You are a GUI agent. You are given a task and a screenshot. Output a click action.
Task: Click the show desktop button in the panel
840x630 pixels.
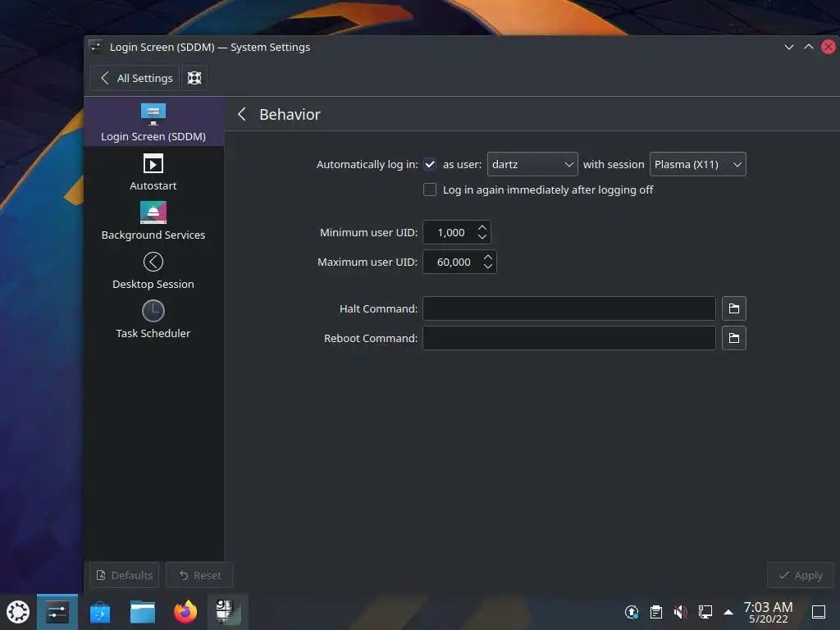pyautogui.click(x=819, y=612)
